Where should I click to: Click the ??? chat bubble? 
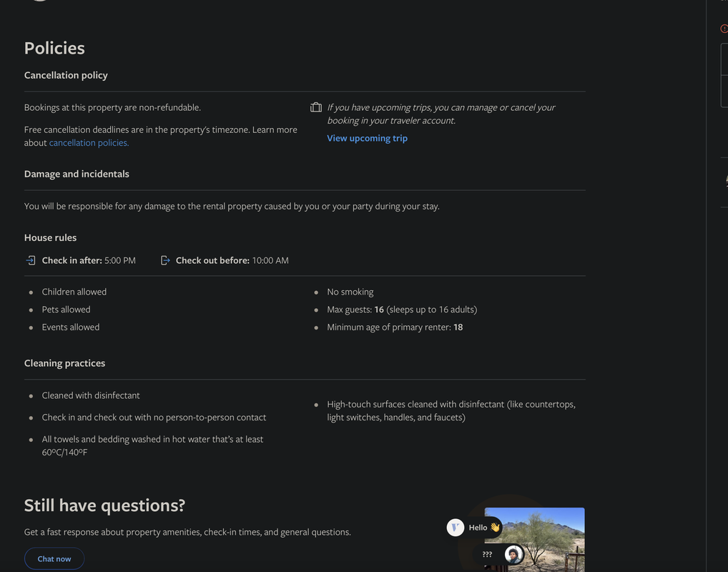[x=488, y=554]
